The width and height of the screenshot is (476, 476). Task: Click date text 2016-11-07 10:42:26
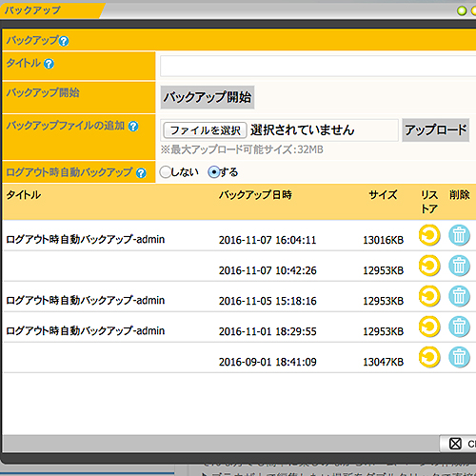pyautogui.click(x=268, y=270)
